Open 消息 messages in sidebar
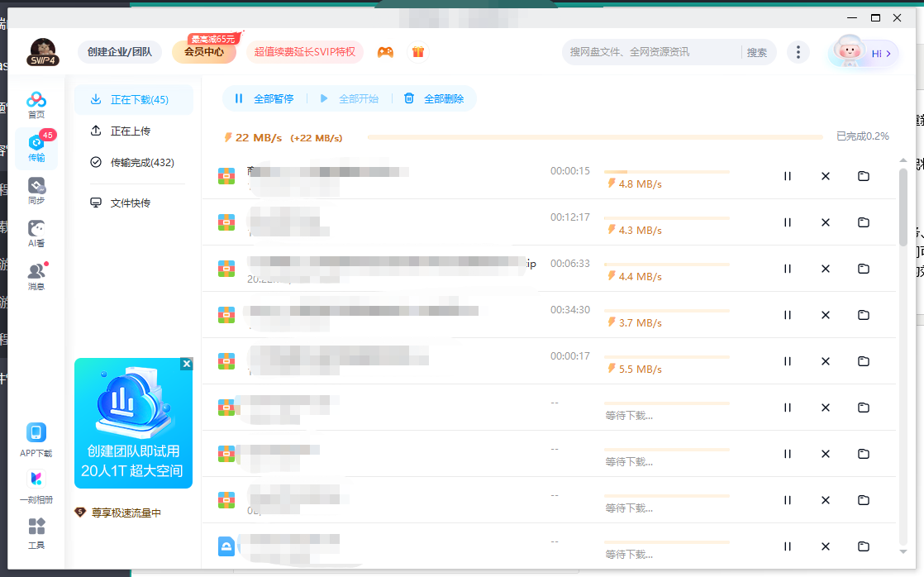This screenshot has width=924, height=577. pyautogui.click(x=36, y=276)
